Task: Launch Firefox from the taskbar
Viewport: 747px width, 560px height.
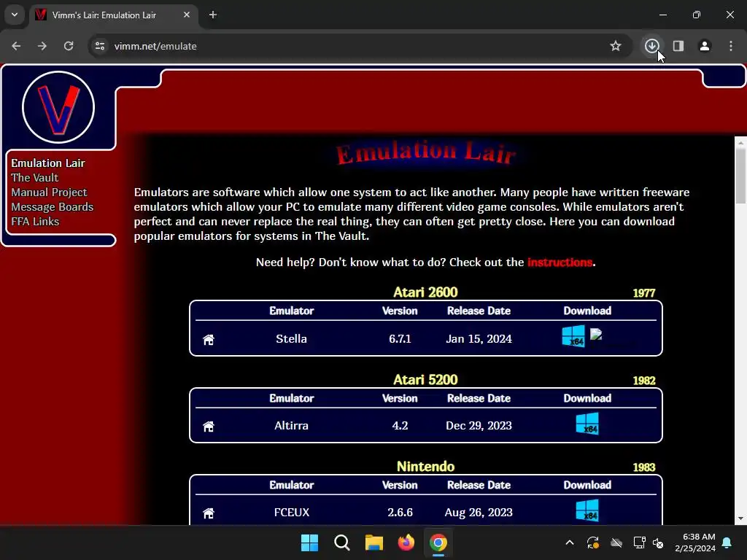Action: [406, 542]
